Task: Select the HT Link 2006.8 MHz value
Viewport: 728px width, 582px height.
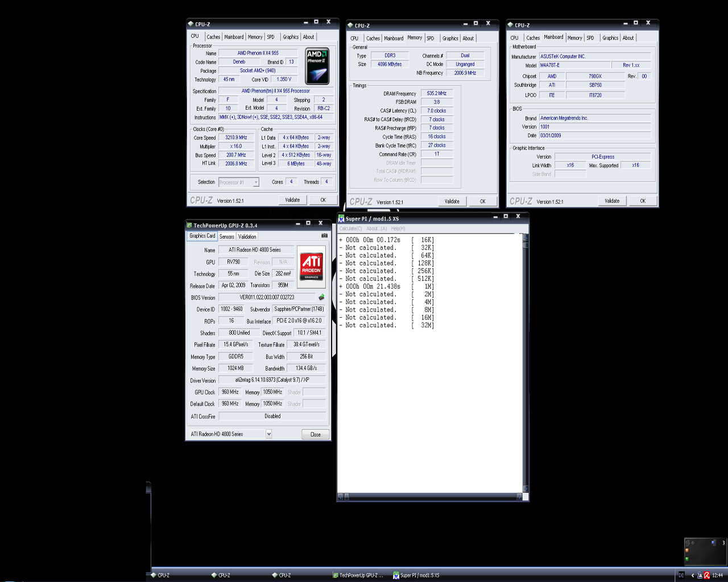Action: 236,163
